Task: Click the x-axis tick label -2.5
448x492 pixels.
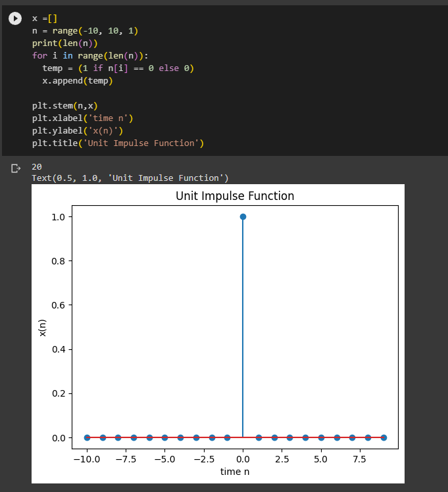Action: click(204, 459)
